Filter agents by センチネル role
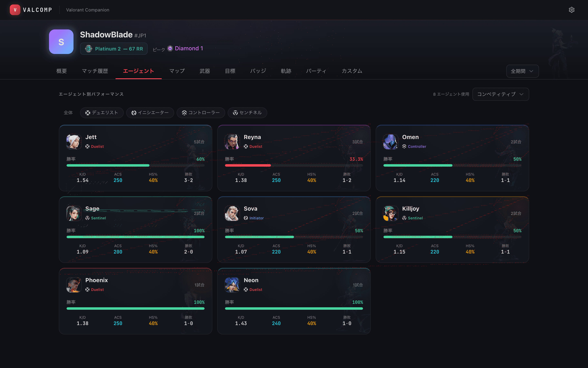Image resolution: width=588 pixels, height=368 pixels. pyautogui.click(x=247, y=113)
